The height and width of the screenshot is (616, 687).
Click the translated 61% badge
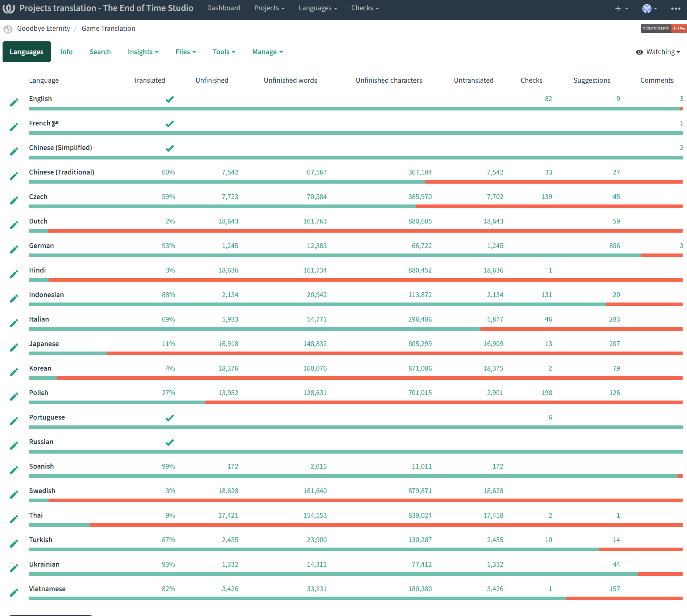[664, 29]
